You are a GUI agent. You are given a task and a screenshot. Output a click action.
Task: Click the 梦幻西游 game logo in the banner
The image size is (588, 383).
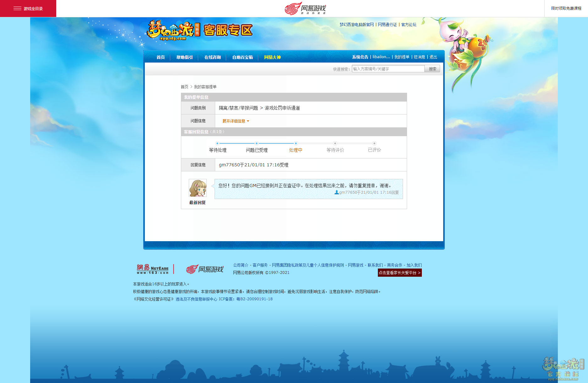[173, 30]
